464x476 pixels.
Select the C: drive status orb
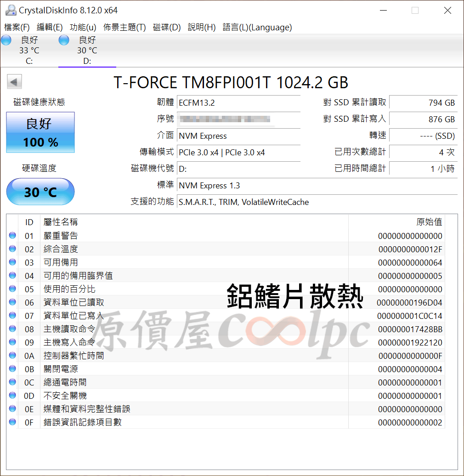6,40
